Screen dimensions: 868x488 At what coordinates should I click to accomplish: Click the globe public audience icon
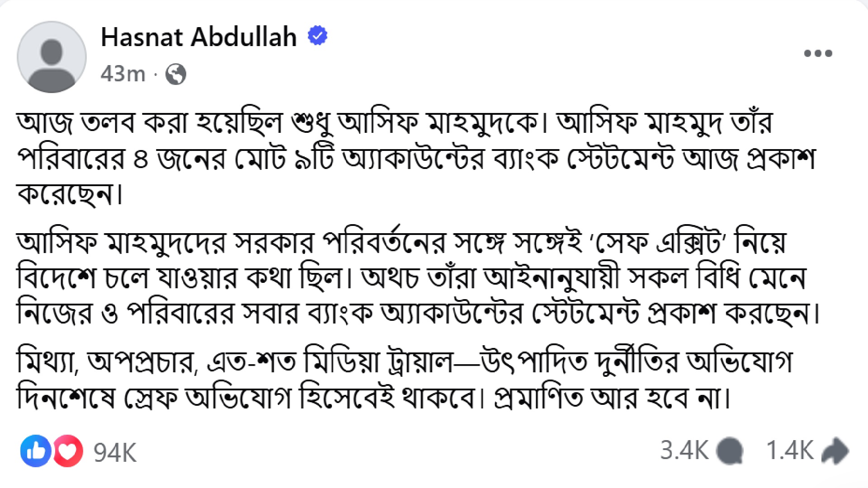click(x=175, y=74)
